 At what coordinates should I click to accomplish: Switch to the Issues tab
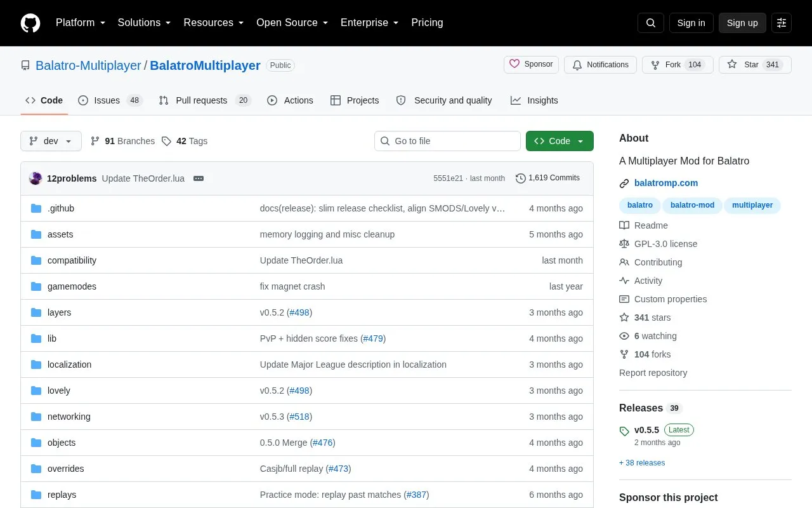pos(110,100)
